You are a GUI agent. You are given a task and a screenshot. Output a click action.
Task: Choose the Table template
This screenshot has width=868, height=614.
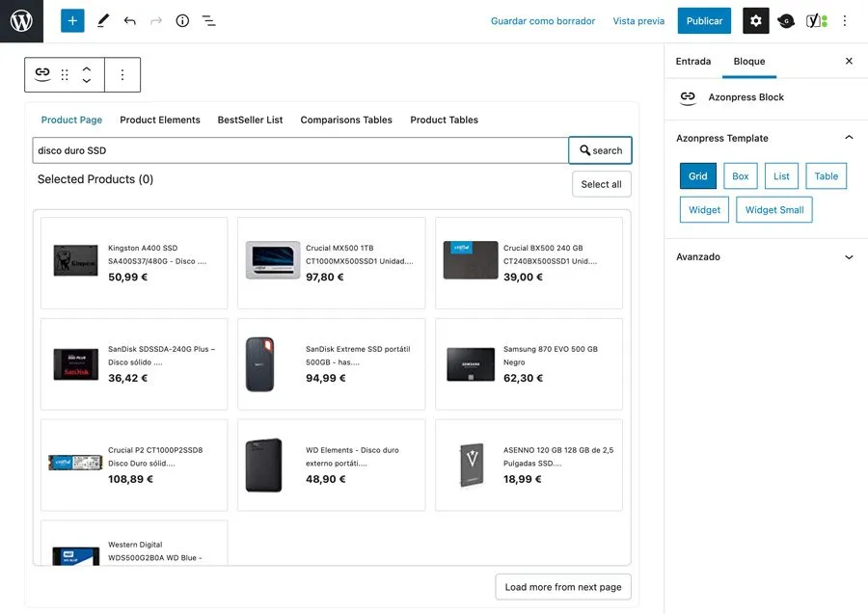(826, 175)
